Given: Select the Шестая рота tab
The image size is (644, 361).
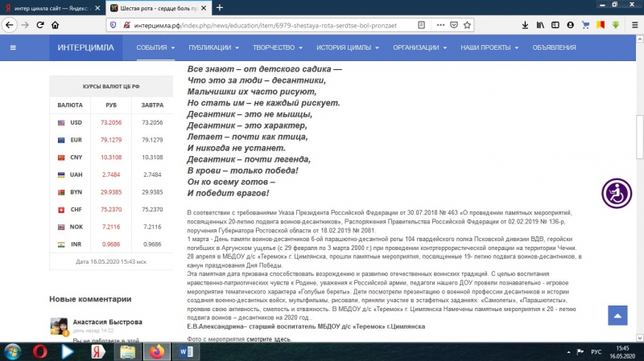Looking at the screenshot, I should [x=158, y=8].
